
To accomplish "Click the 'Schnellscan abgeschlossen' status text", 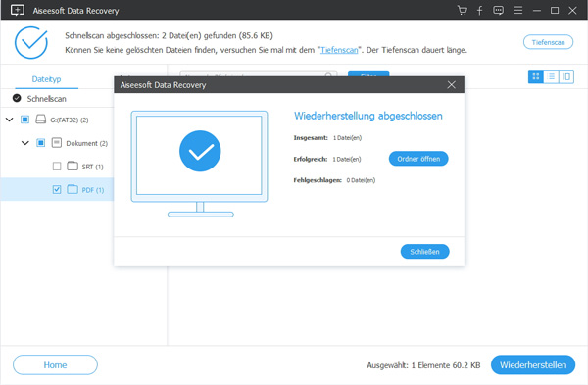I will click(169, 35).
